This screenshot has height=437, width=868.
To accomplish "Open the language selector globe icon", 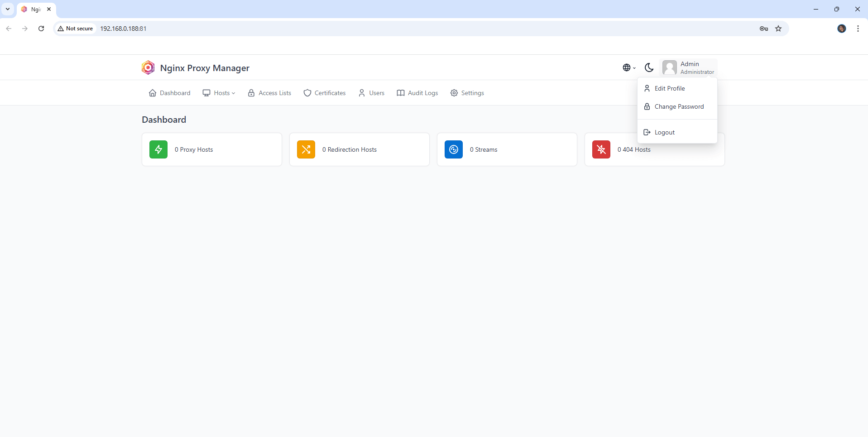I will pyautogui.click(x=627, y=67).
